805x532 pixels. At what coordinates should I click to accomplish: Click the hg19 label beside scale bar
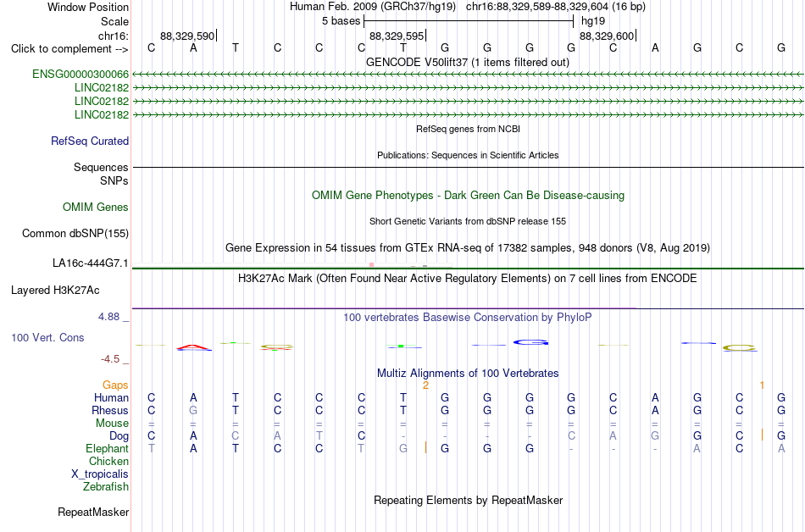pyautogui.click(x=593, y=21)
